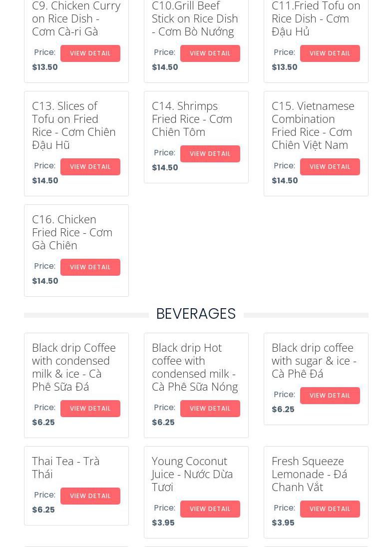
Task: Click the Fresh Squeeze Lemonade title
Action: 309,474
